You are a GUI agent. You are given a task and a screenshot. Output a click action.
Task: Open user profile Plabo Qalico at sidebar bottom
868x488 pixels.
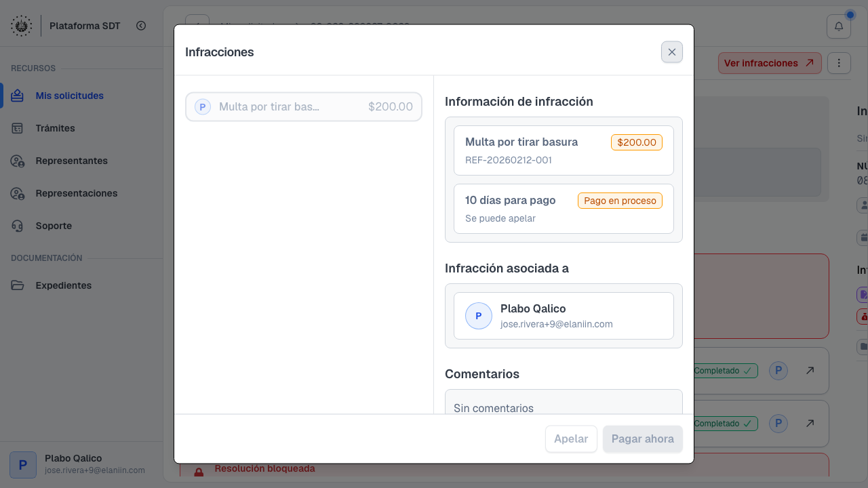click(x=81, y=464)
